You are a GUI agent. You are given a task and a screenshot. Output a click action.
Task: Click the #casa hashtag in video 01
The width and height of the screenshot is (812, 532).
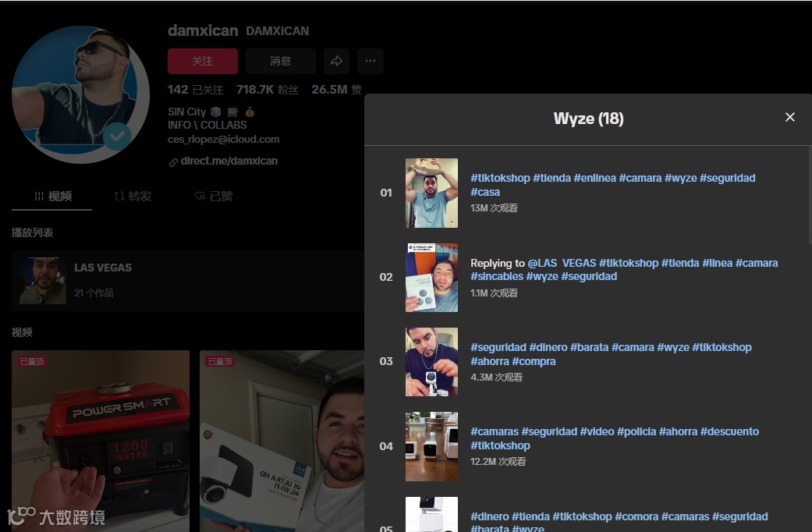[x=485, y=192]
